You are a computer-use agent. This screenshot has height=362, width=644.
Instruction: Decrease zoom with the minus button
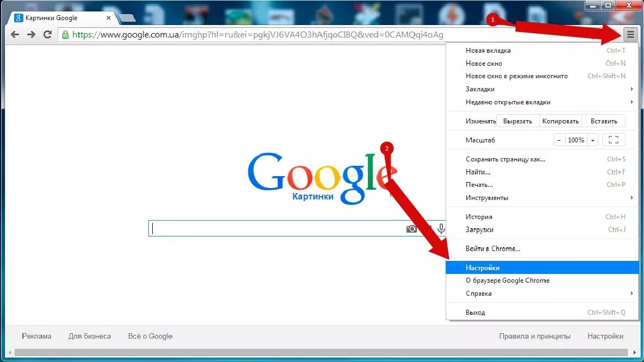559,140
